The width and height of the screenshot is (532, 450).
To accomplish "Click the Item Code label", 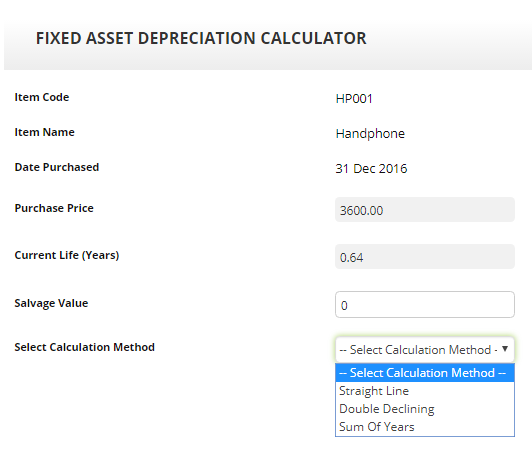I will [x=42, y=97].
